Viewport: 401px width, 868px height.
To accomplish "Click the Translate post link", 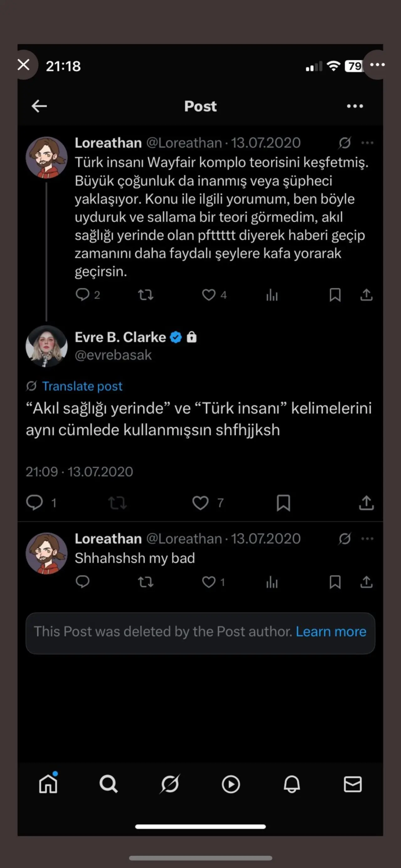I will pos(82,386).
